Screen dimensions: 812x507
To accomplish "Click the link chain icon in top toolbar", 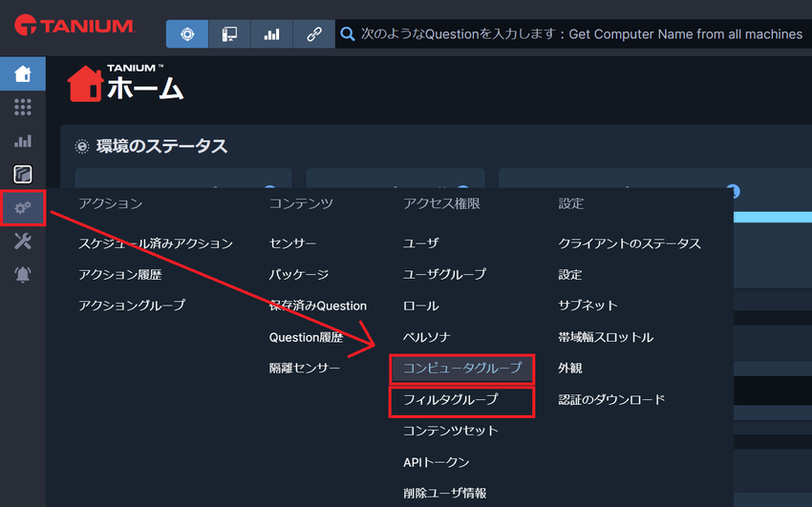I will tap(313, 34).
